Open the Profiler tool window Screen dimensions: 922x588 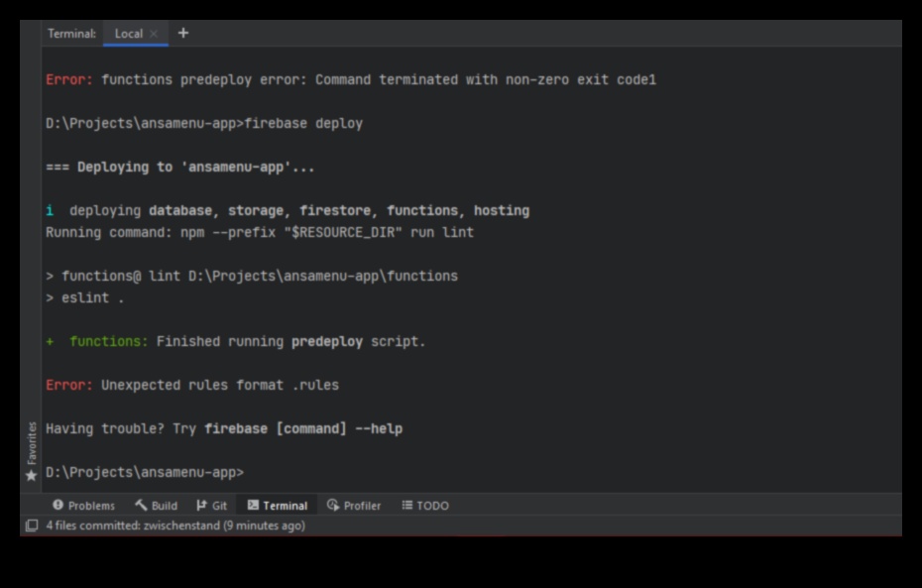(x=354, y=506)
